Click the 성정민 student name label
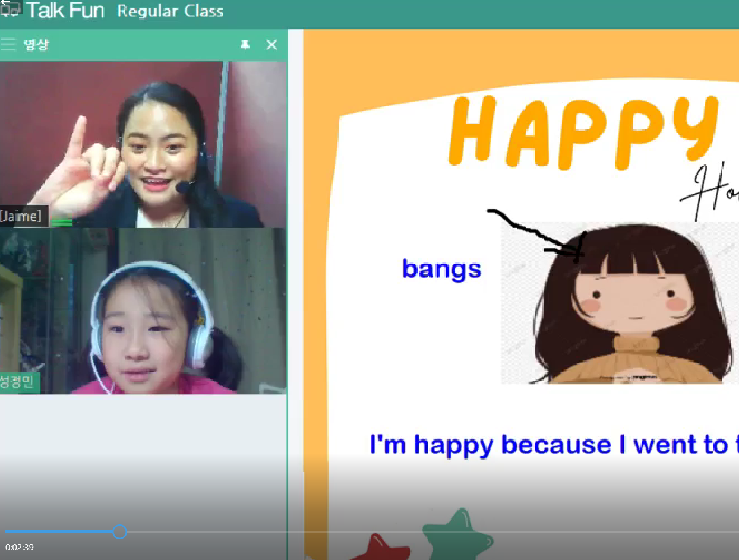The image size is (739, 560). point(18,382)
